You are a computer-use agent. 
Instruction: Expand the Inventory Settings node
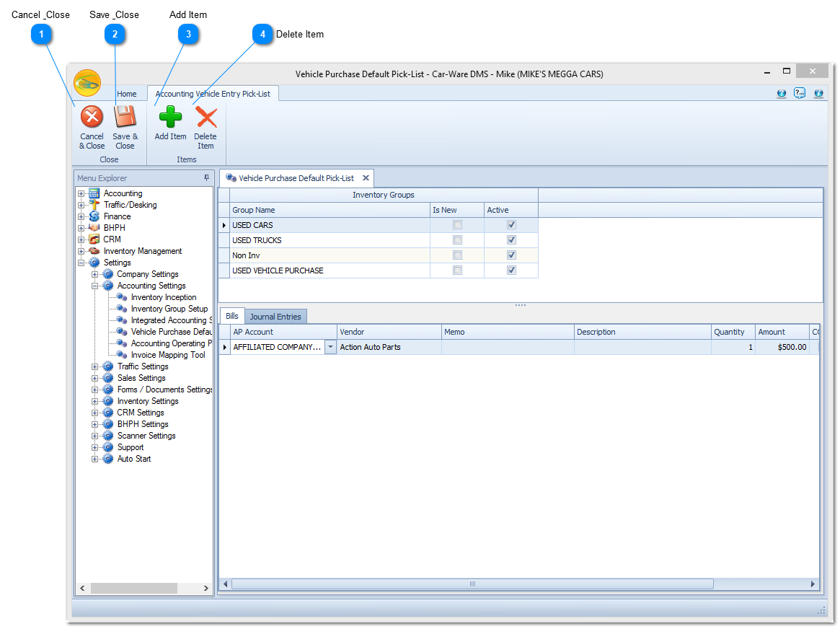point(95,401)
